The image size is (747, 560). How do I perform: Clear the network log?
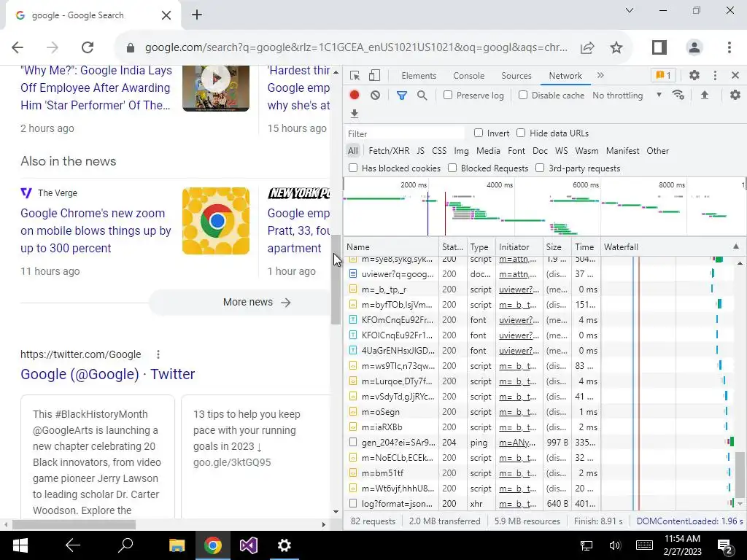[376, 95]
